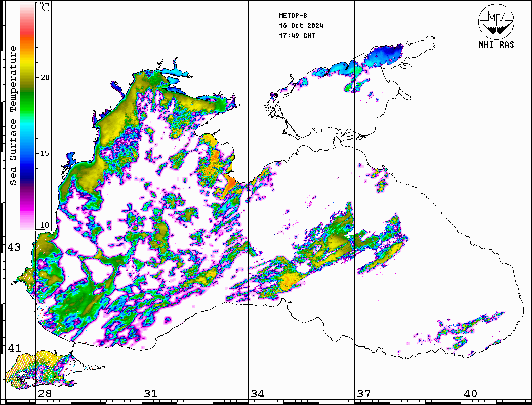Click the 'METOP-B' satellite label
This screenshot has height=405, width=532.
point(293,15)
